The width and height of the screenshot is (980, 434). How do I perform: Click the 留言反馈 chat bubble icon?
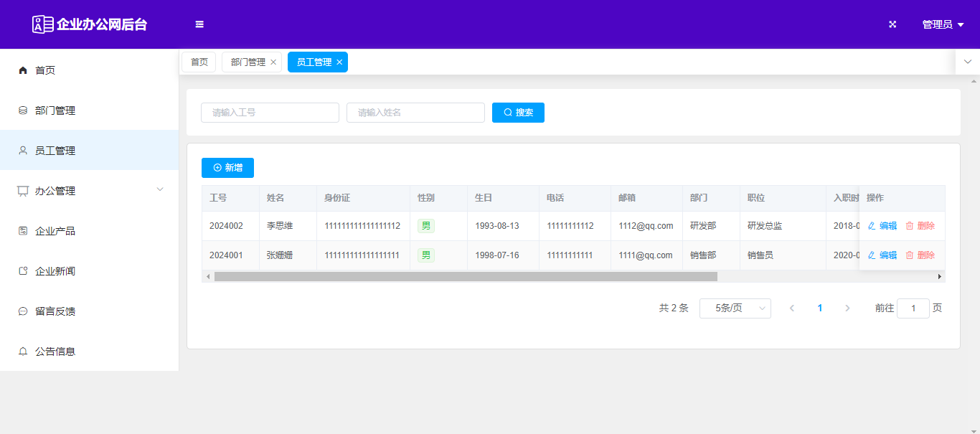[23, 311]
